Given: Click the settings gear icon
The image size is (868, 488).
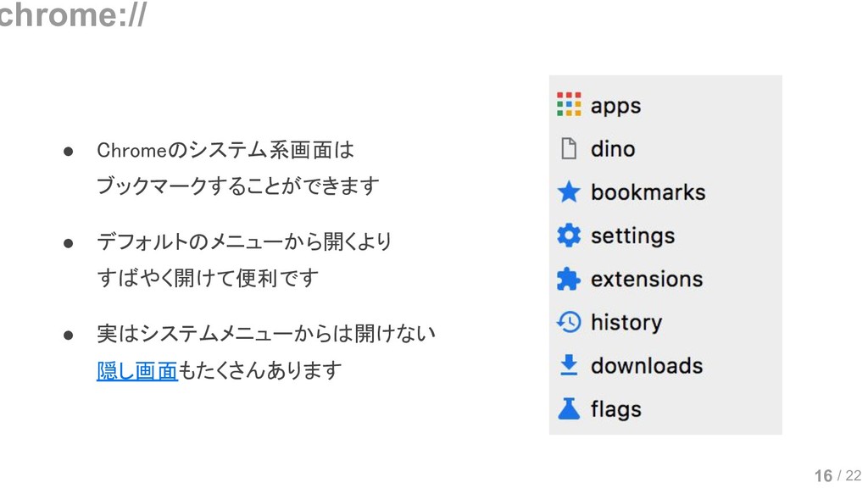Looking at the screenshot, I should point(569,236).
